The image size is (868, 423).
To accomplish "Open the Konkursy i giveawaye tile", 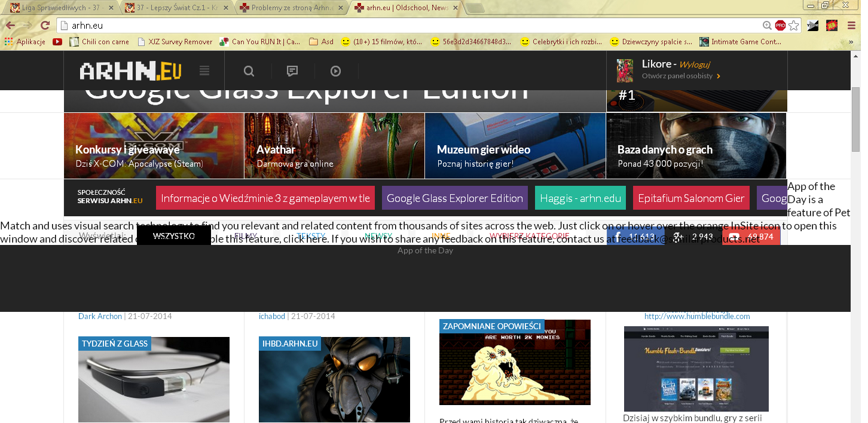I will pyautogui.click(x=154, y=146).
